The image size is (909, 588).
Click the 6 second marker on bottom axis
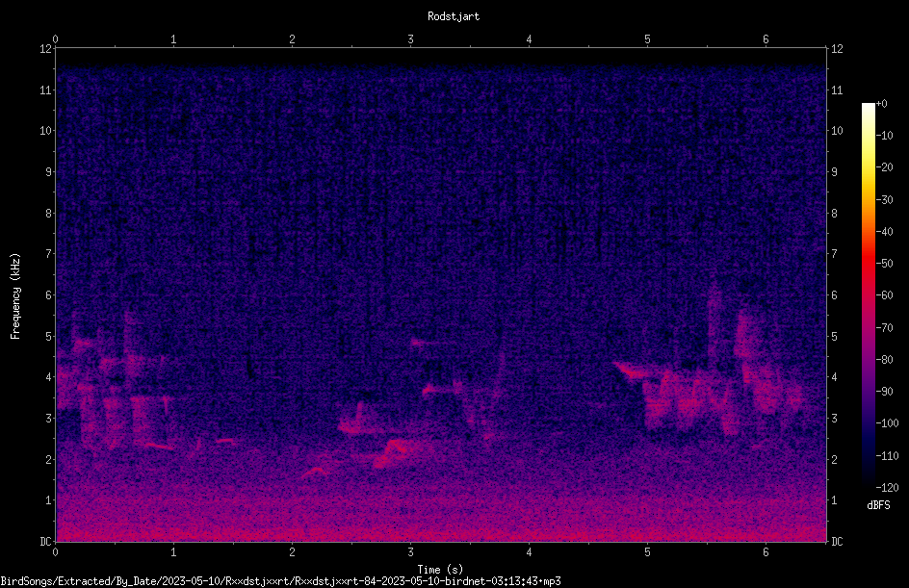pos(766,552)
